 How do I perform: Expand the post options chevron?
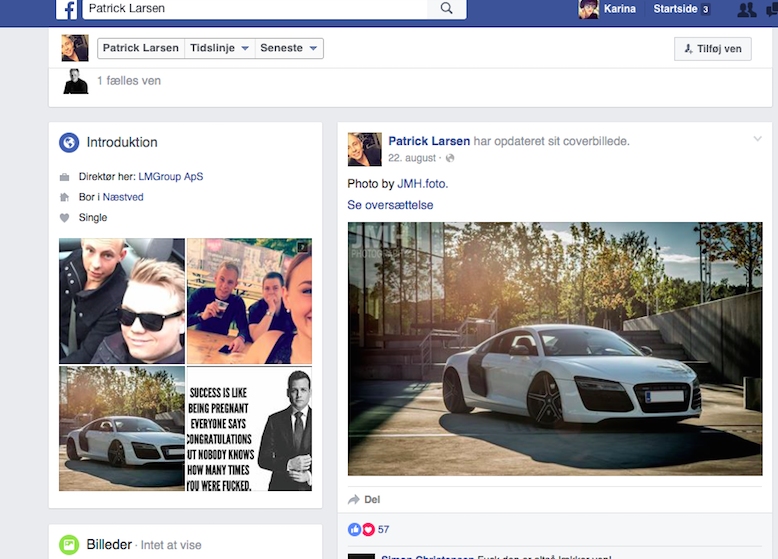pos(757,139)
